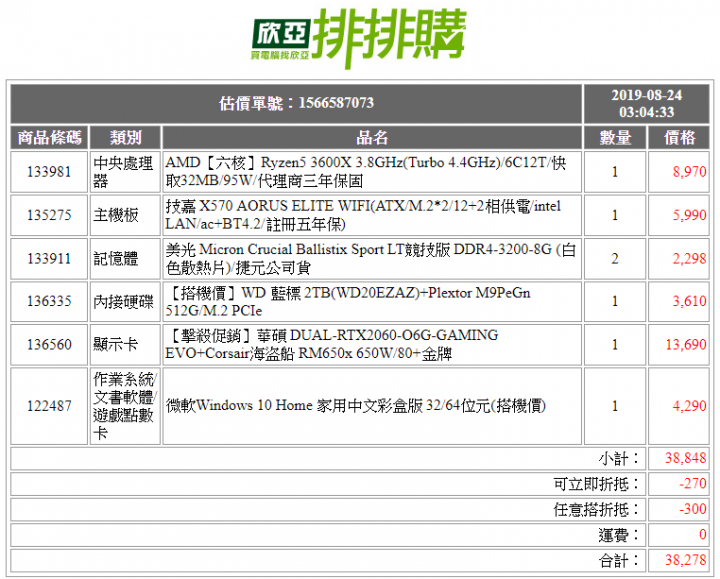Select the AMD Ryzen5 3600X product name
The image size is (720, 579).
pyautogui.click(x=366, y=172)
